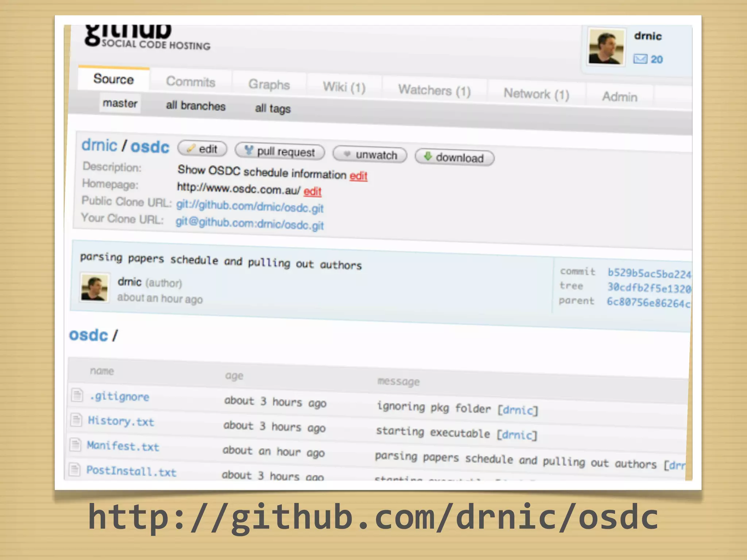Open the Public Clone URL link

pos(250,206)
